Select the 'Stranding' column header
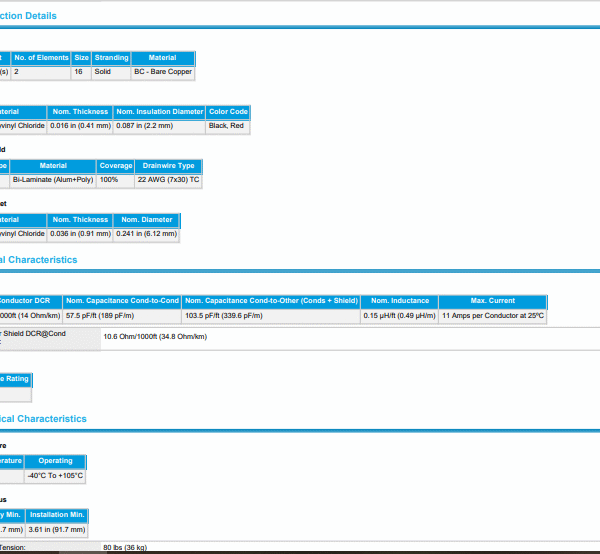Image resolution: width=600 pixels, height=554 pixels. coord(111,58)
